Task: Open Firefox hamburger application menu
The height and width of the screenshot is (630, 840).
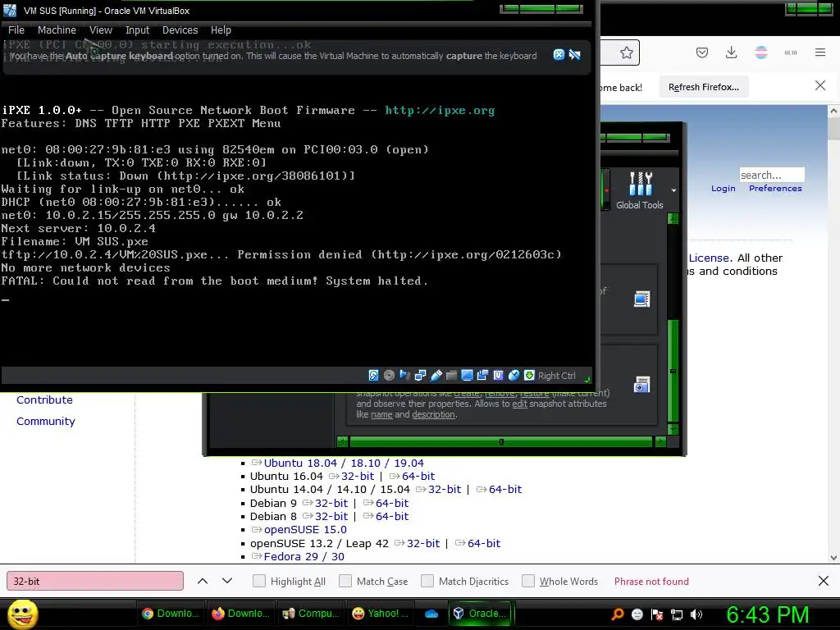Action: [820, 52]
